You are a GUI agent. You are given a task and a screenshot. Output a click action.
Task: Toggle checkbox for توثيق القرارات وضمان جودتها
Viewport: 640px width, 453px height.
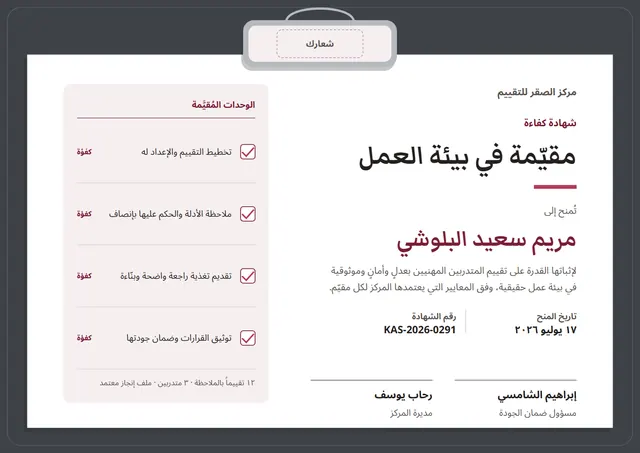click(x=248, y=338)
